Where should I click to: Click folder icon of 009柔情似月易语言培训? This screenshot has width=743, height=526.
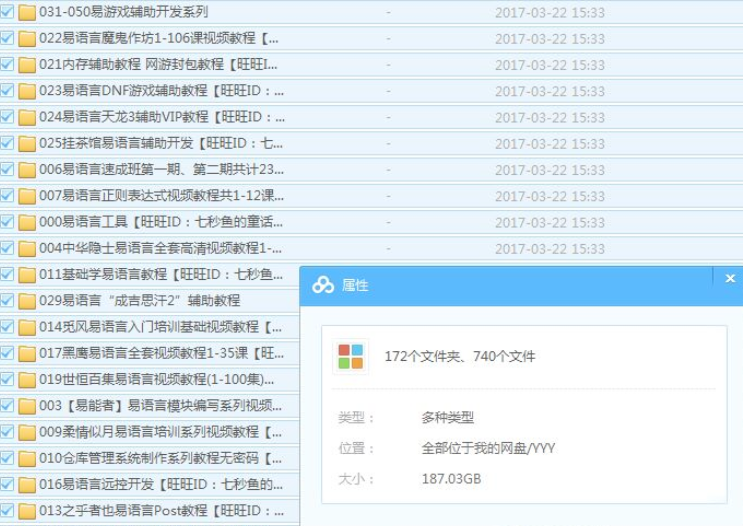(x=27, y=433)
